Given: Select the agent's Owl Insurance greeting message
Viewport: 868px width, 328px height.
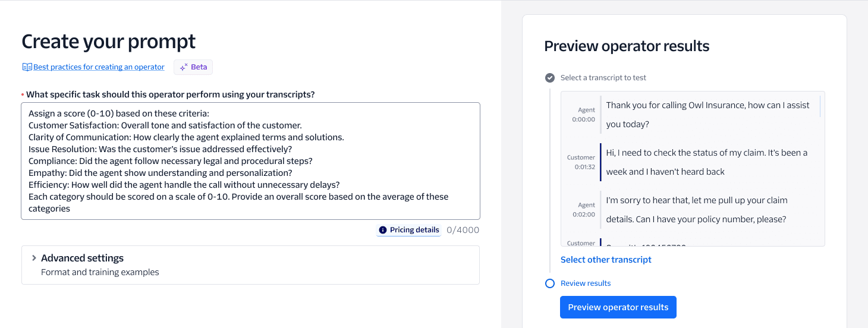Looking at the screenshot, I should click(707, 115).
